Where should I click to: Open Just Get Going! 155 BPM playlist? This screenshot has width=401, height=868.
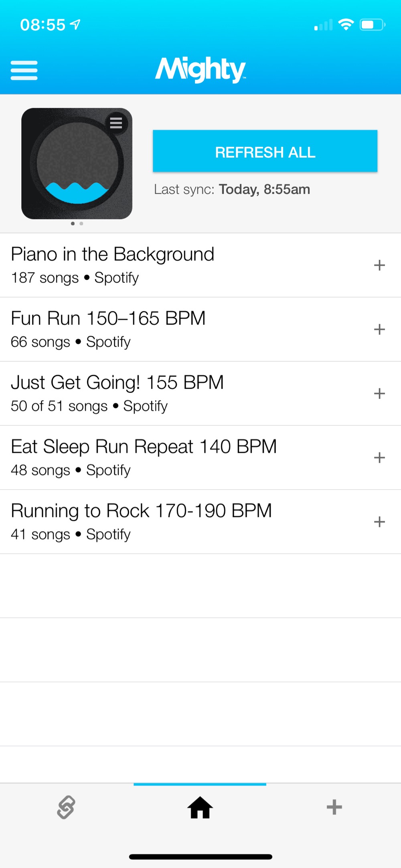point(117,393)
